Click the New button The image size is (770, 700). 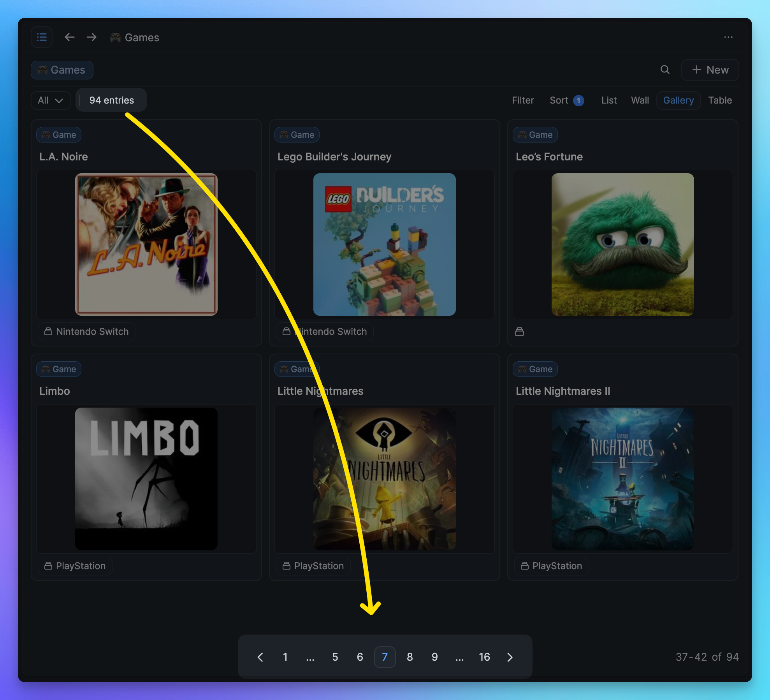[710, 70]
